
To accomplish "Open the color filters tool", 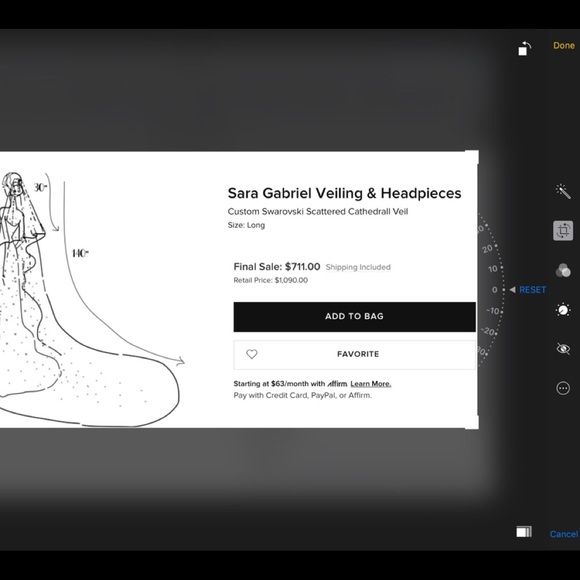I will click(563, 270).
